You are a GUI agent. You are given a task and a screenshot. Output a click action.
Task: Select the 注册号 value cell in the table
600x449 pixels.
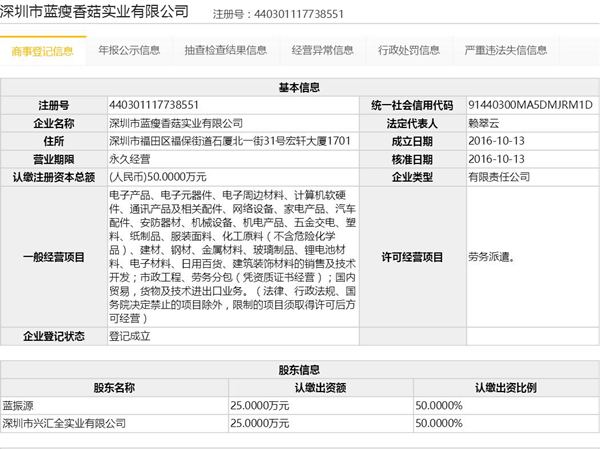pyautogui.click(x=233, y=105)
